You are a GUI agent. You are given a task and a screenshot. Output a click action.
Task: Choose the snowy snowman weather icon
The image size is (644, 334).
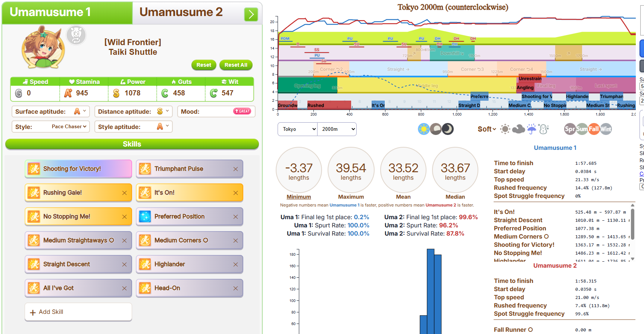click(x=544, y=129)
